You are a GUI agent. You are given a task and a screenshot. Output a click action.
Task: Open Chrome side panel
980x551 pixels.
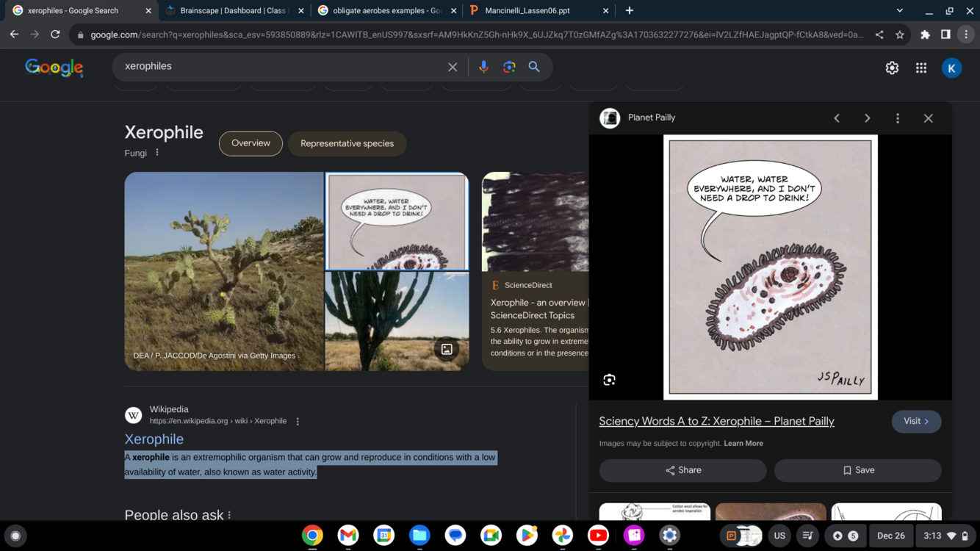[x=945, y=35]
